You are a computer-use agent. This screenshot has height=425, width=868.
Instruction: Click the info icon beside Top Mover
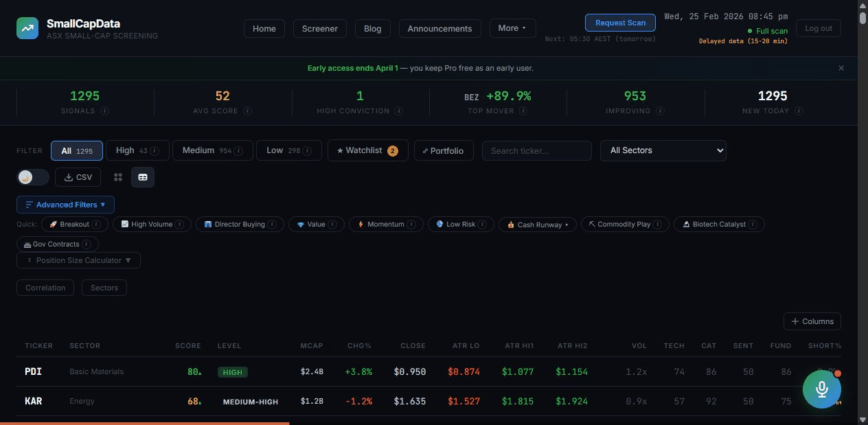[x=523, y=111]
